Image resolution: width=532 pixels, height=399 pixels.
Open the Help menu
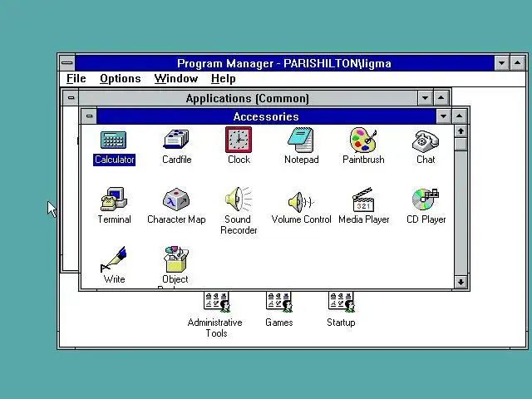[x=223, y=79]
